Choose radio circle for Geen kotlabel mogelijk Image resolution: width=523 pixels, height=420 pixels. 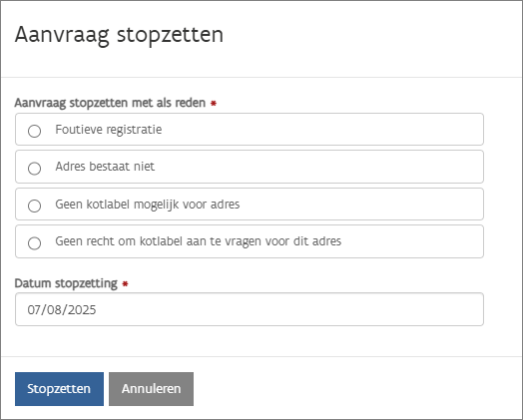tap(34, 206)
